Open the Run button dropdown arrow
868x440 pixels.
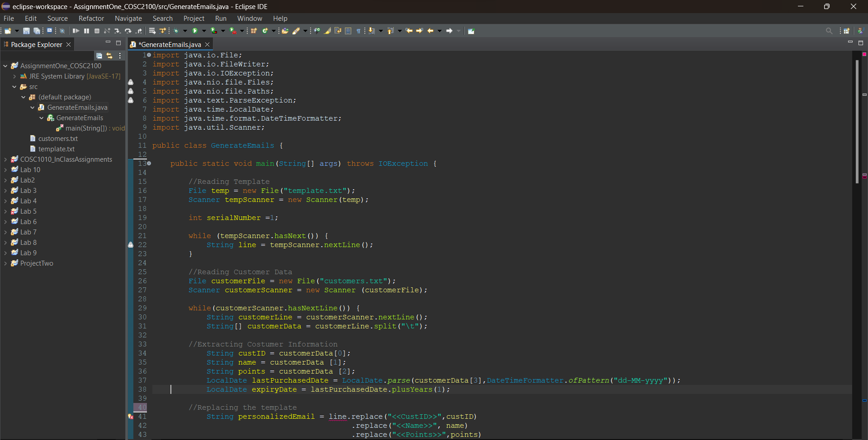click(x=204, y=31)
